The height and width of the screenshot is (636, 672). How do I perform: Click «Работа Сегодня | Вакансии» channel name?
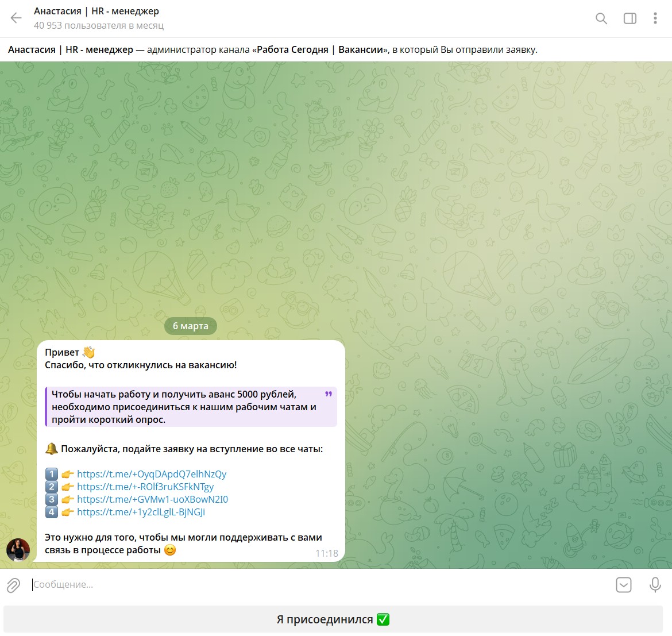[320, 50]
